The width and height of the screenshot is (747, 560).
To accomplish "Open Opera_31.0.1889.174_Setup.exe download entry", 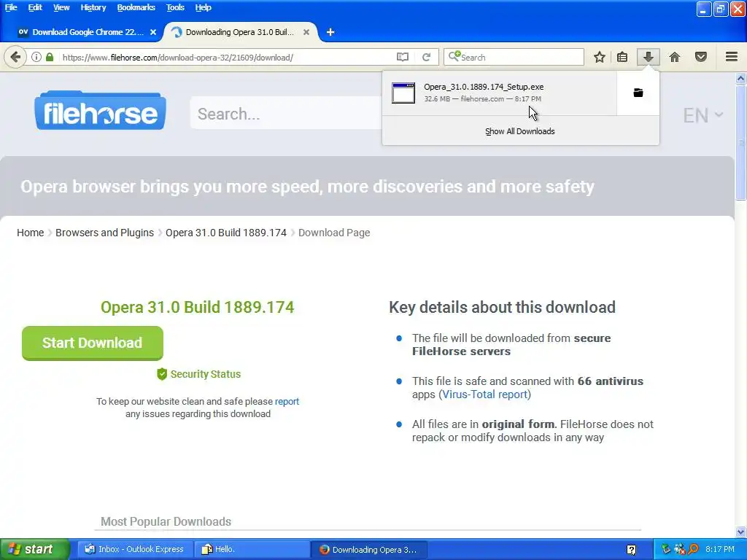I will [499, 93].
